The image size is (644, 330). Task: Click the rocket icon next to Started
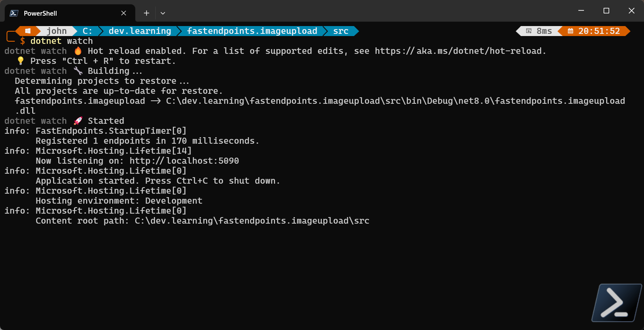pyautogui.click(x=78, y=121)
